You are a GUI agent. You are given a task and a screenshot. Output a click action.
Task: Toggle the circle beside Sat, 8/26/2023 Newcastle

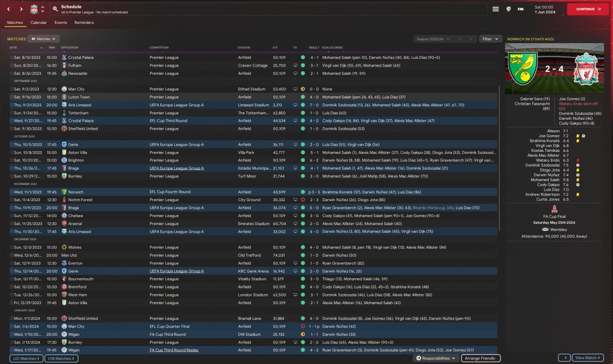[x=11, y=73]
